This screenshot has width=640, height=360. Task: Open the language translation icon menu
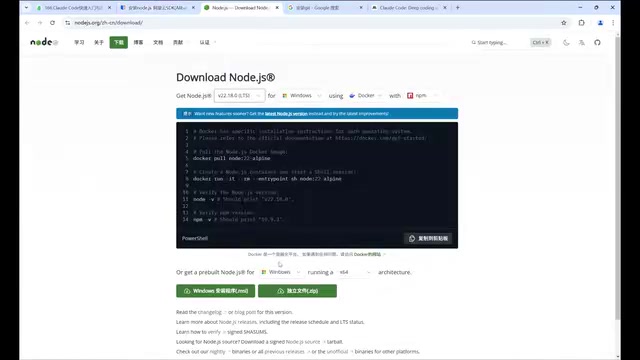pos(582,42)
